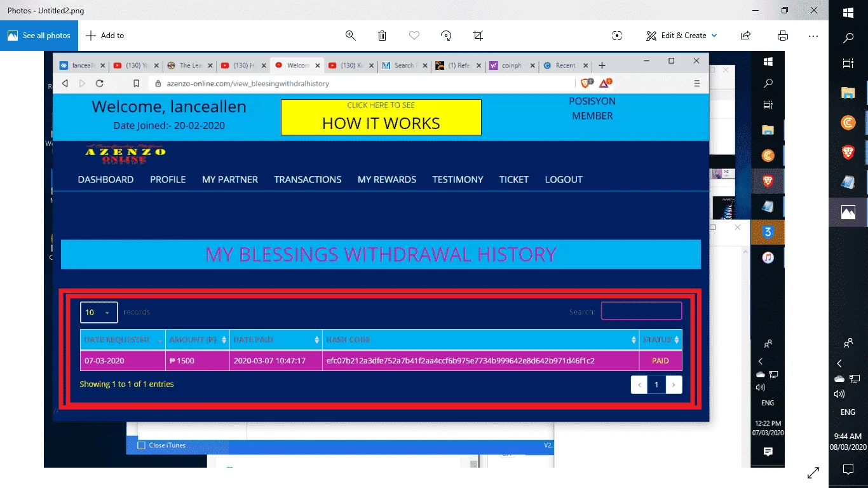Open the '10' records-per-page dropdown

coord(98,312)
